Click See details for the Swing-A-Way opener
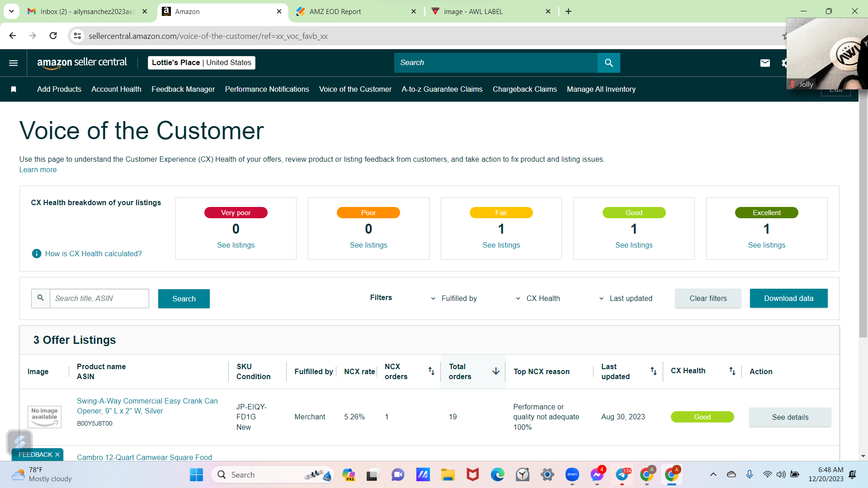The width and height of the screenshot is (868, 488). [x=790, y=418]
